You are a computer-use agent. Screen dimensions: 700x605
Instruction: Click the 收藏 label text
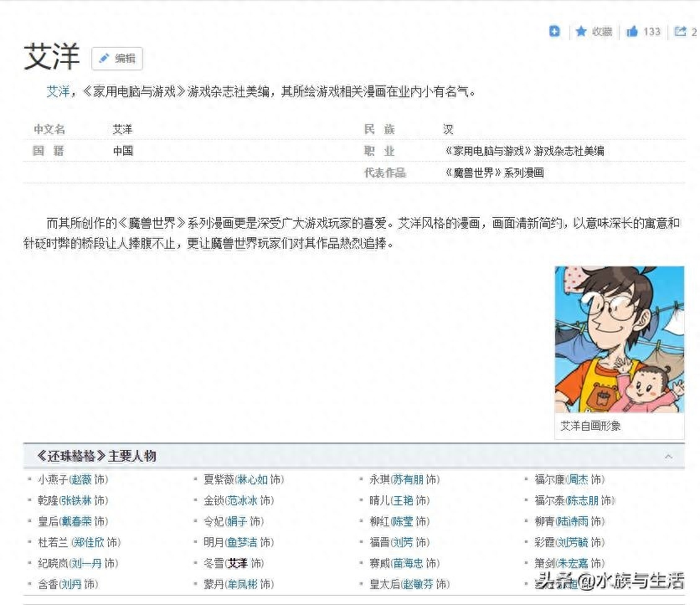(x=602, y=32)
